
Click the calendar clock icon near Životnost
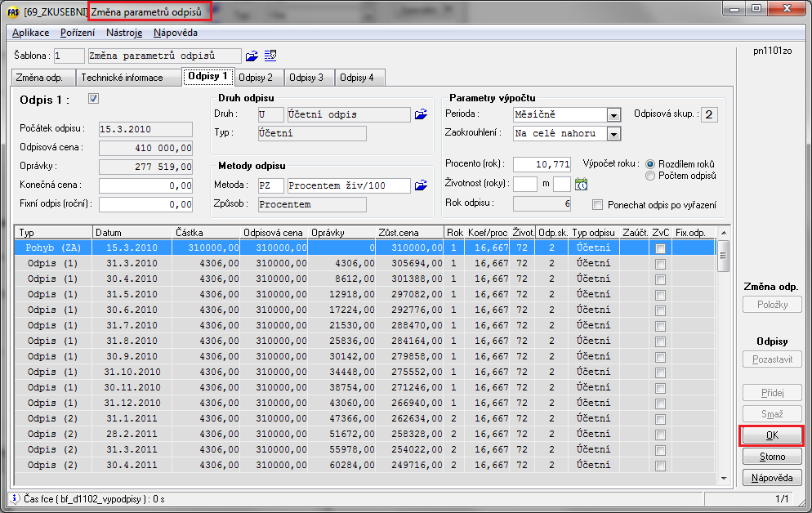(582, 185)
